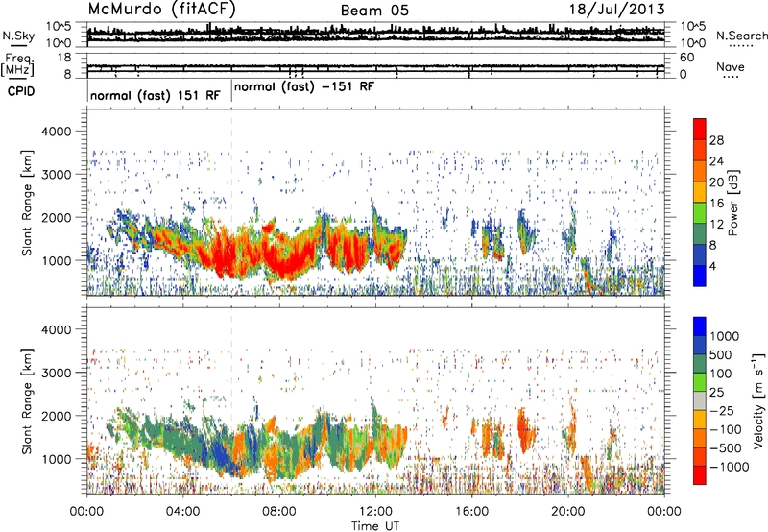
Task: Click the 'CPID' label
Action: click(x=21, y=91)
